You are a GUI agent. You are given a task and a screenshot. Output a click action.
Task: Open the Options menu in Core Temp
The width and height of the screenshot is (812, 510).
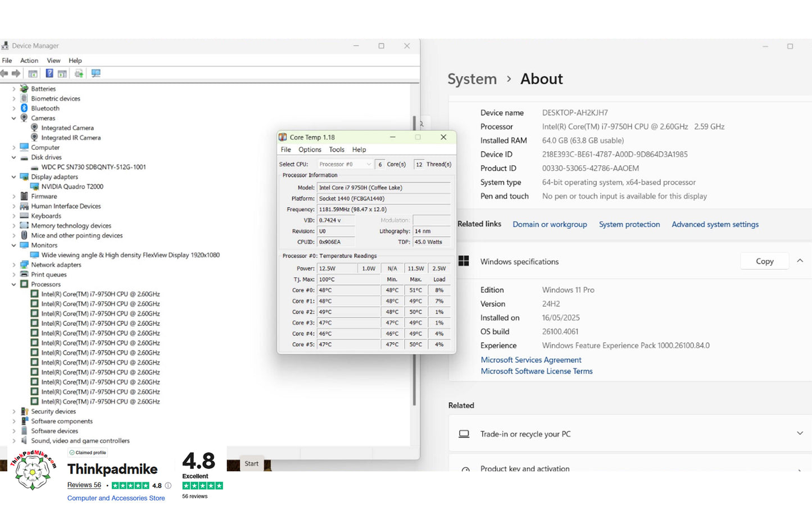pos(310,149)
